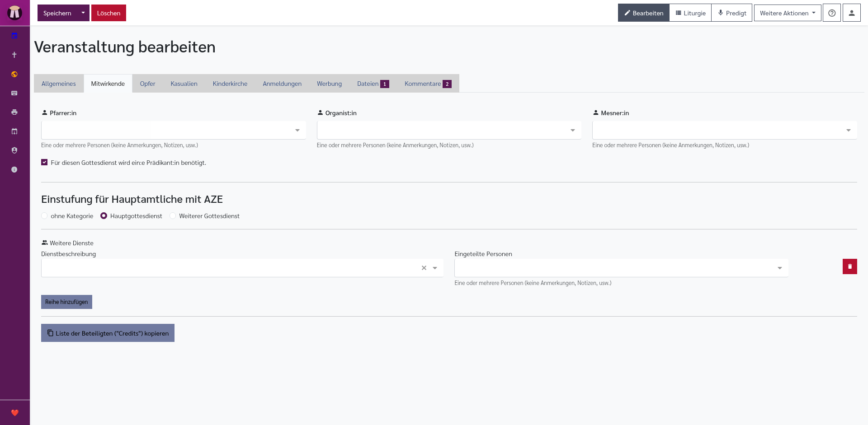Screen dimensions: 868x425
Task: Open the info icon in sidebar
Action: (x=14, y=169)
